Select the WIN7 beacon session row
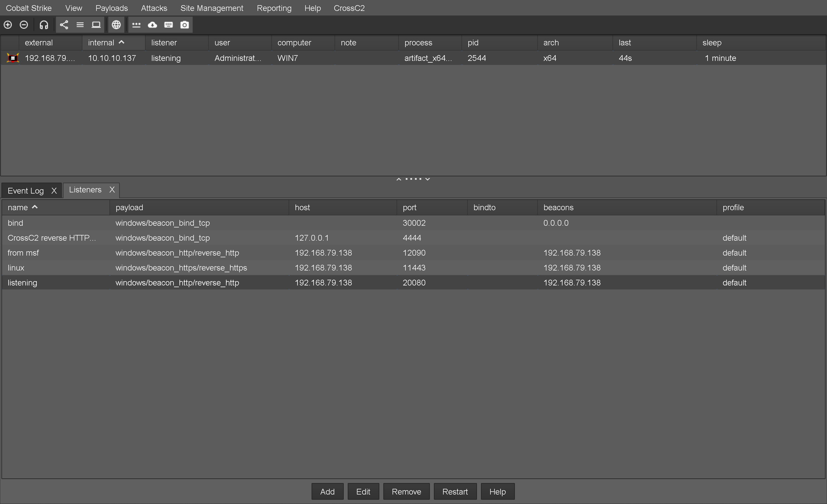 click(287, 58)
